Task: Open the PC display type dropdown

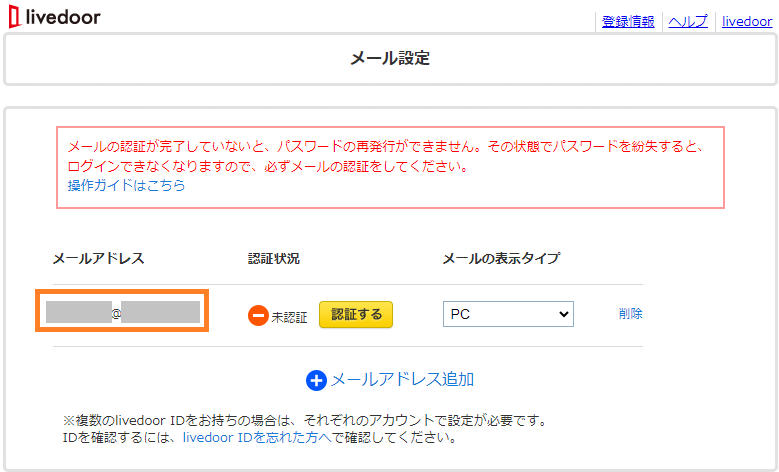Action: coord(508,314)
